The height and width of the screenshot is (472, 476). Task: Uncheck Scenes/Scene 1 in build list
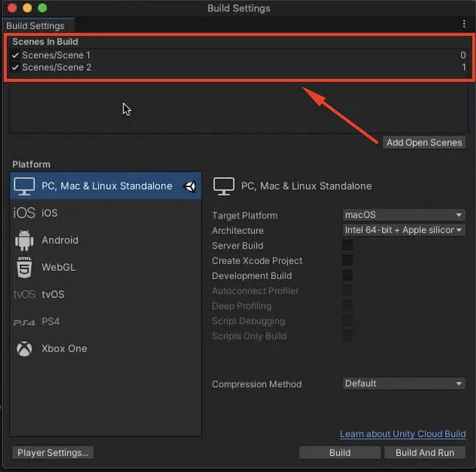15,56
